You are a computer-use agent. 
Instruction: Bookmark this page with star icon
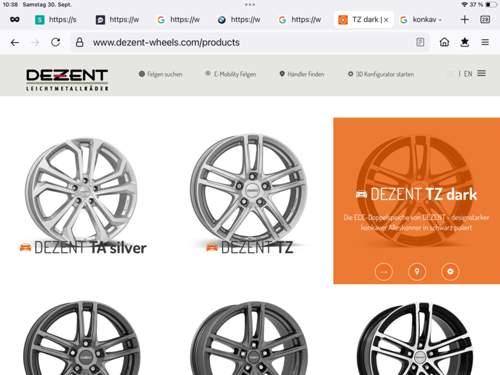tap(465, 42)
